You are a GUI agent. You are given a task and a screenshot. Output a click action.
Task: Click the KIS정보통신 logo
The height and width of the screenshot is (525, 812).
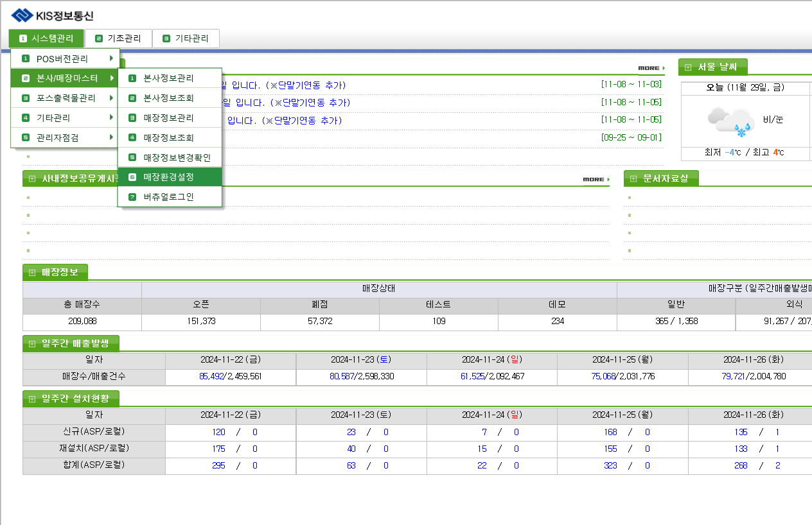(52, 15)
